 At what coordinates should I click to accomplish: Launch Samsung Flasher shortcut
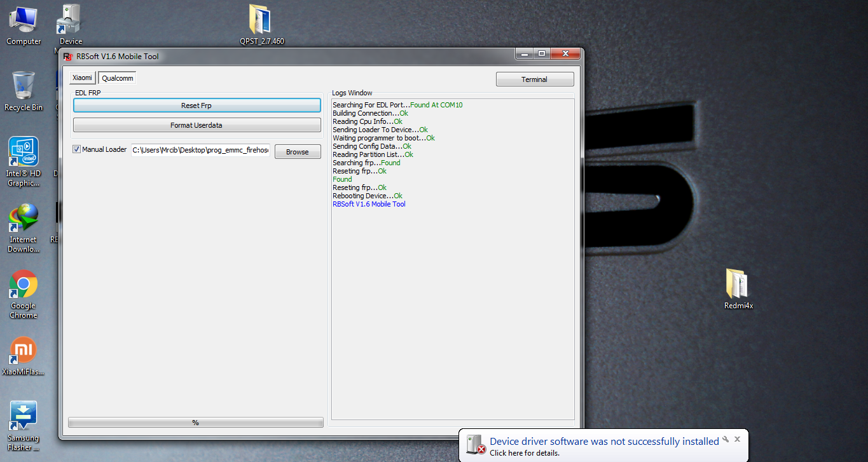[24, 426]
